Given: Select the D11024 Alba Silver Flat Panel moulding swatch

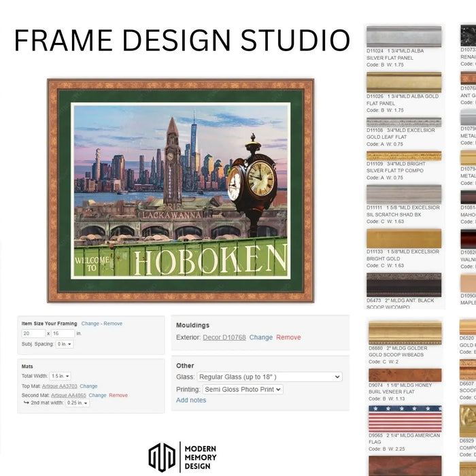Looking at the screenshot, I should (x=404, y=37).
